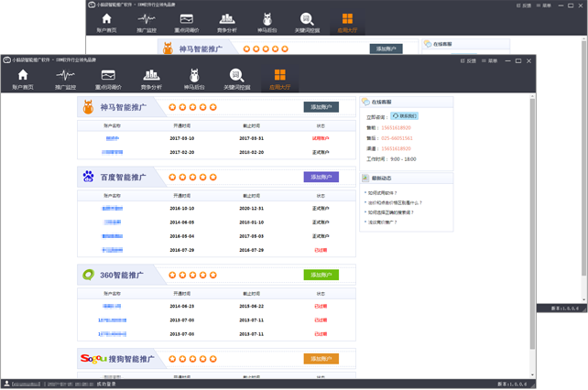
Task: Click the purple 添加账户 for 百度智能推广
Action: click(x=321, y=177)
